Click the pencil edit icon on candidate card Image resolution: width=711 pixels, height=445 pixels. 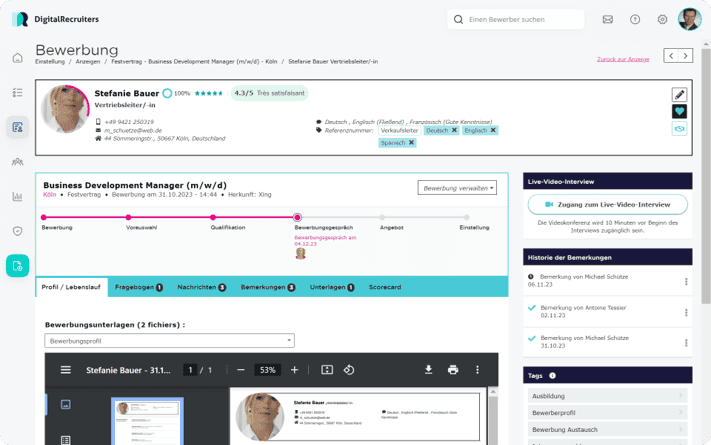coord(679,95)
